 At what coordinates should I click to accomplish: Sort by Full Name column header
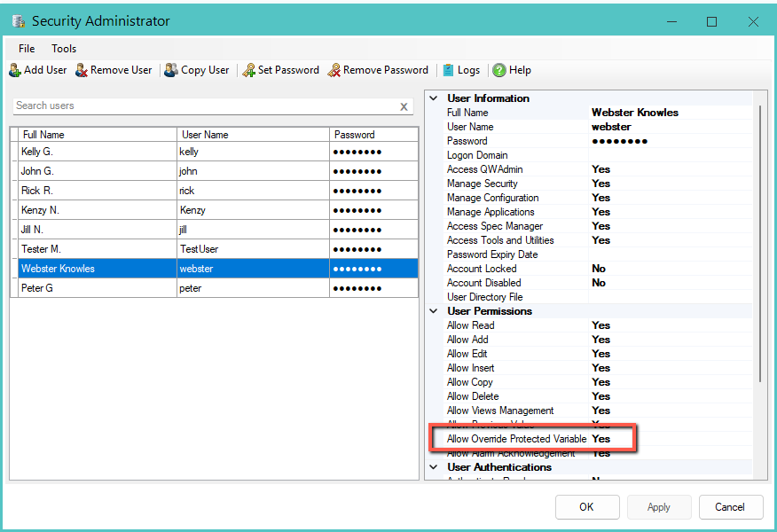coord(98,135)
